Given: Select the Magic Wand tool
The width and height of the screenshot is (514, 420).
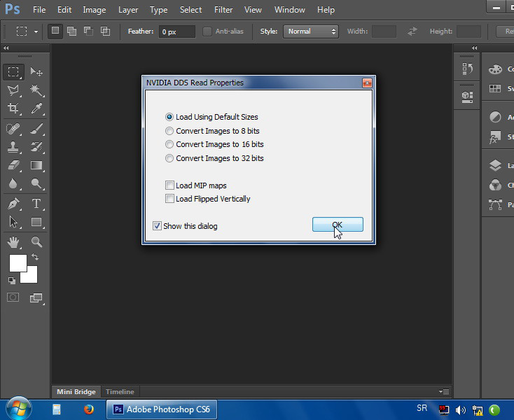Looking at the screenshot, I should [x=36, y=90].
